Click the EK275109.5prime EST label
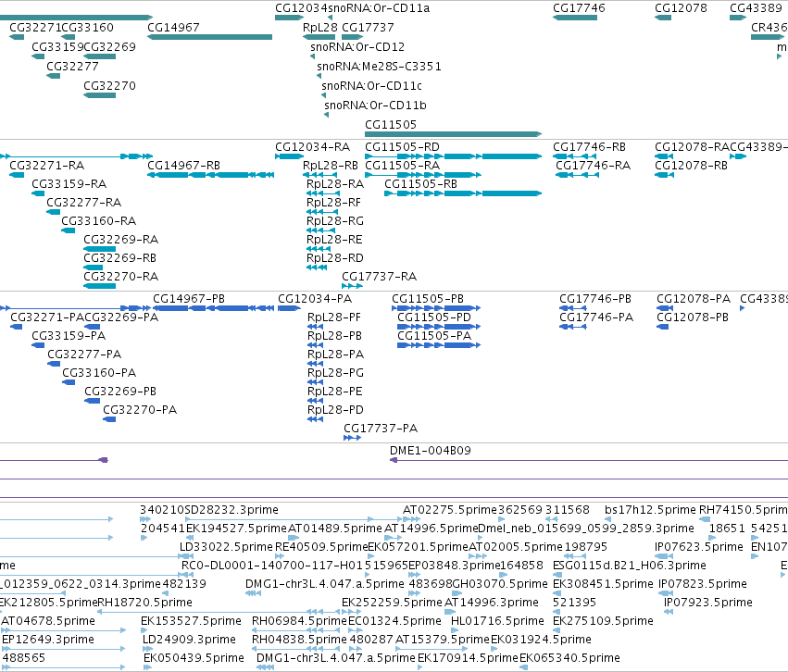Image resolution: width=788 pixels, height=672 pixels. click(x=603, y=621)
